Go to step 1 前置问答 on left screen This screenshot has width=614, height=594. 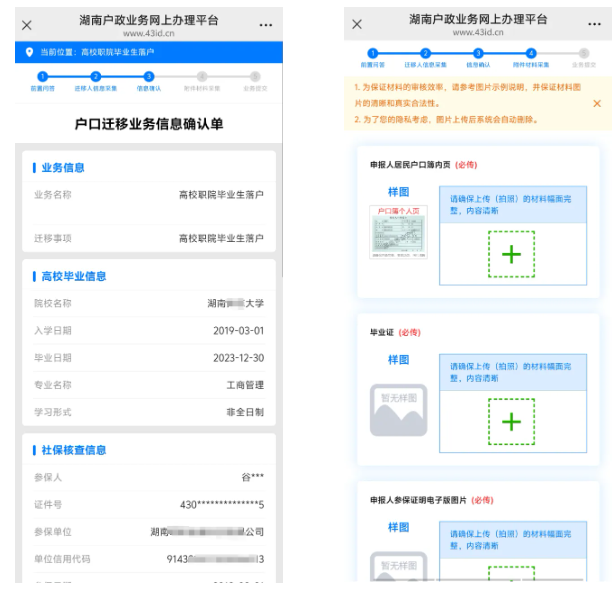(42, 76)
